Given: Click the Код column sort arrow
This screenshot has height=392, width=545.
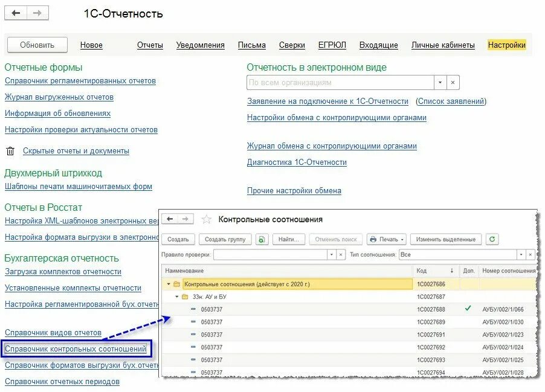Looking at the screenshot, I should (x=451, y=271).
